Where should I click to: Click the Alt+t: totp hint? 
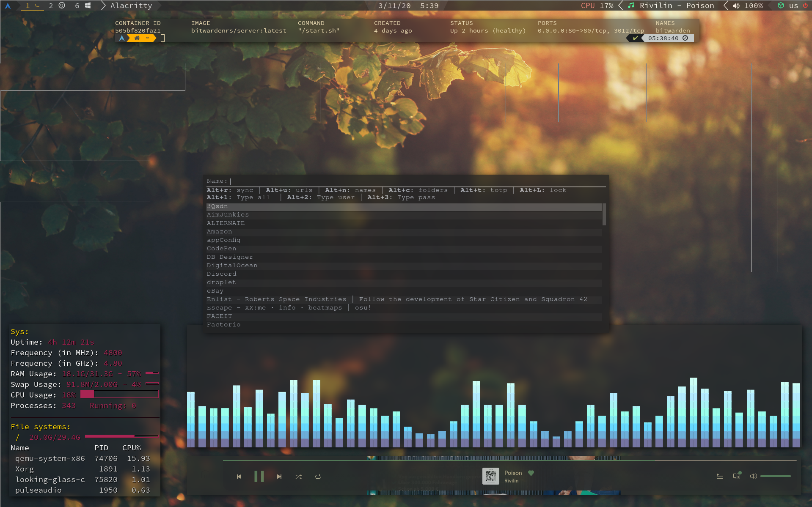point(484,190)
